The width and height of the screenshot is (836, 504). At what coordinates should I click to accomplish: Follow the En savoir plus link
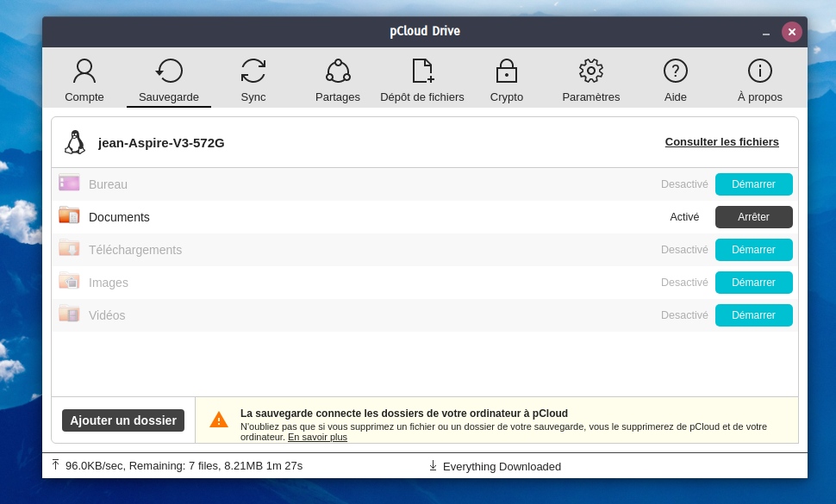pos(317,437)
